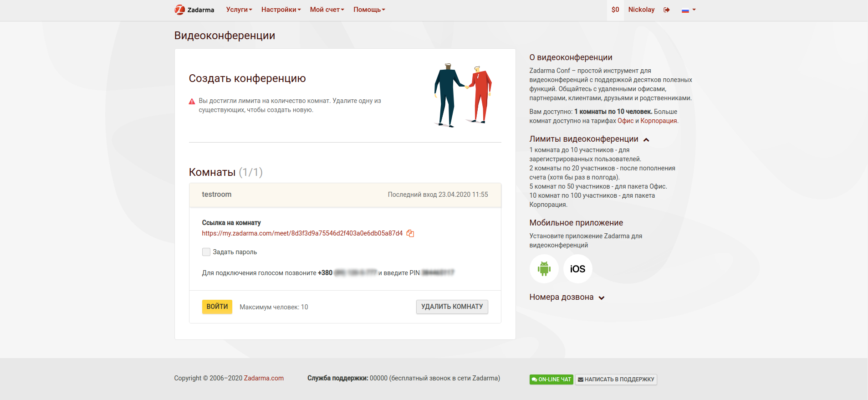Click the 'Видеоконференции' page heading

pos(225,36)
